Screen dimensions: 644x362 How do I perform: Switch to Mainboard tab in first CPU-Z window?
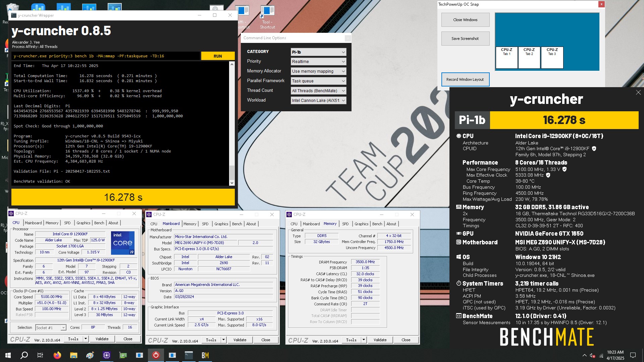tap(33, 223)
